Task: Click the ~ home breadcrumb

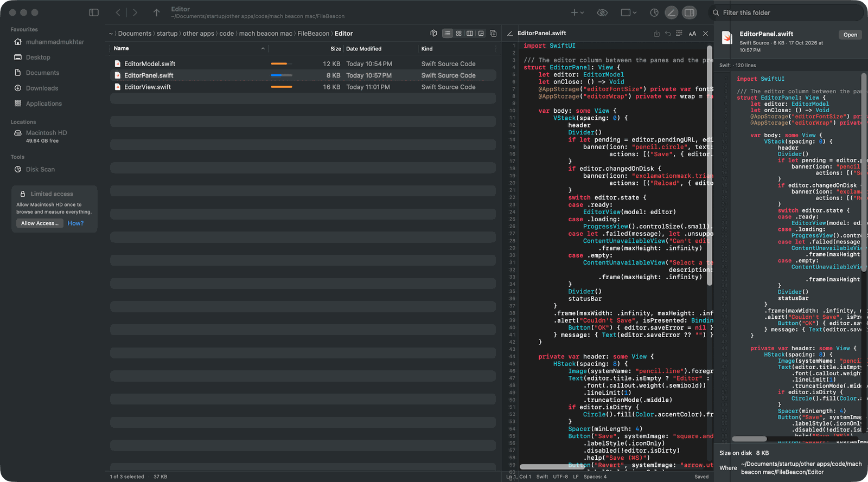Action: pos(111,34)
